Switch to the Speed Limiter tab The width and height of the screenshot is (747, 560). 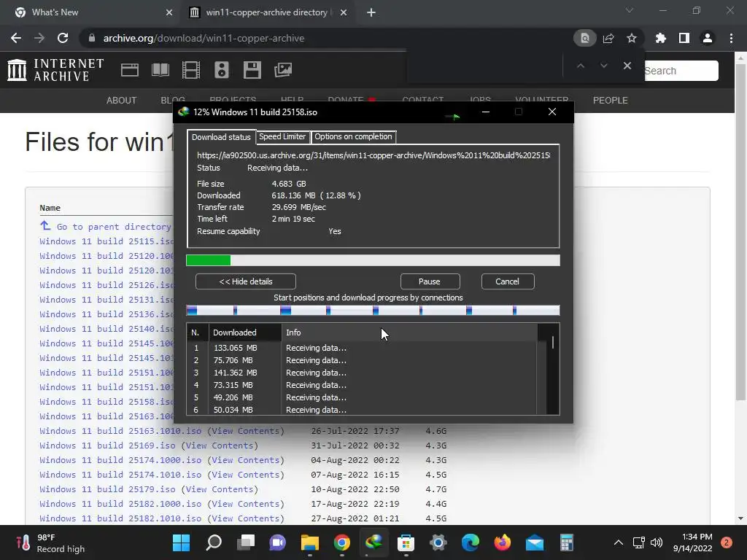282,136
